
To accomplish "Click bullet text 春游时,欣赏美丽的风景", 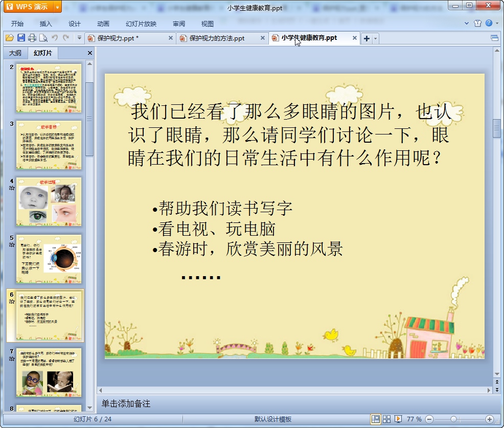I will pos(250,249).
